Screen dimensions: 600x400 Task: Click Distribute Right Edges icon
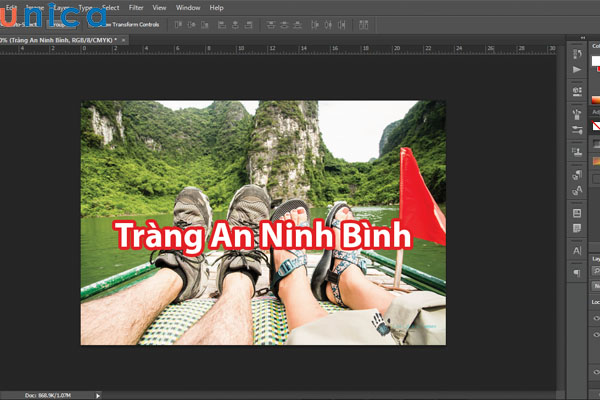(342, 25)
